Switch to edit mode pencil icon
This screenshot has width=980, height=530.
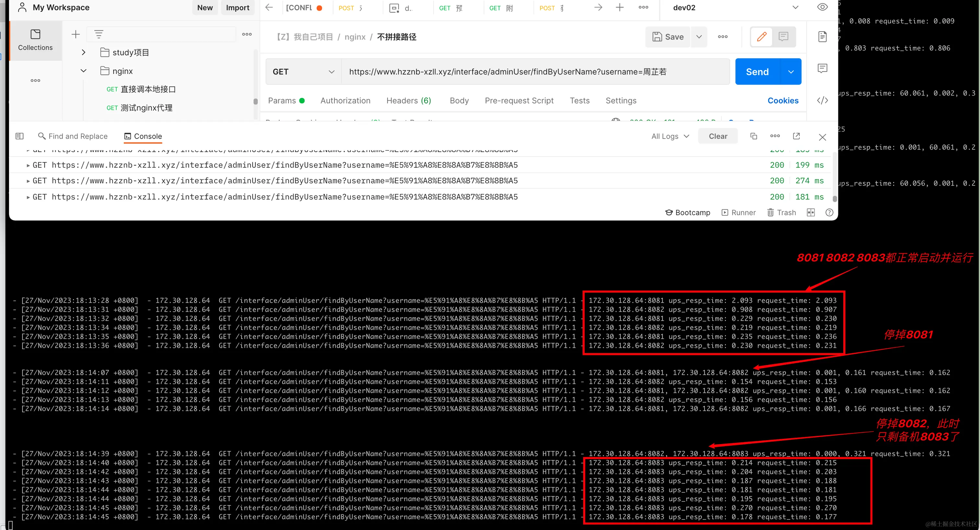click(762, 37)
